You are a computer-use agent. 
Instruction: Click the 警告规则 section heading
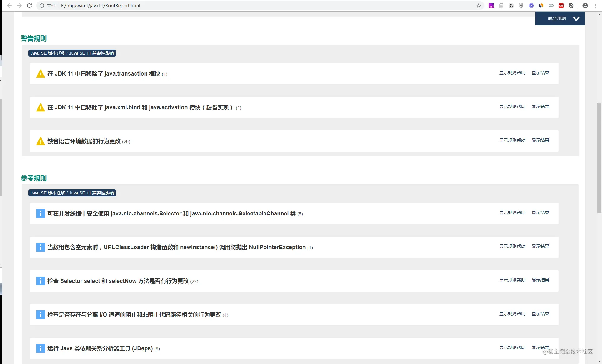tap(34, 38)
